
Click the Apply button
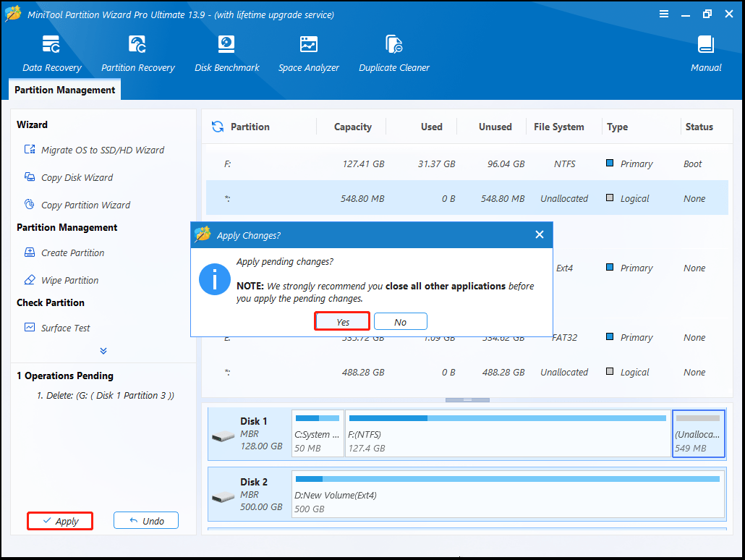(60, 520)
